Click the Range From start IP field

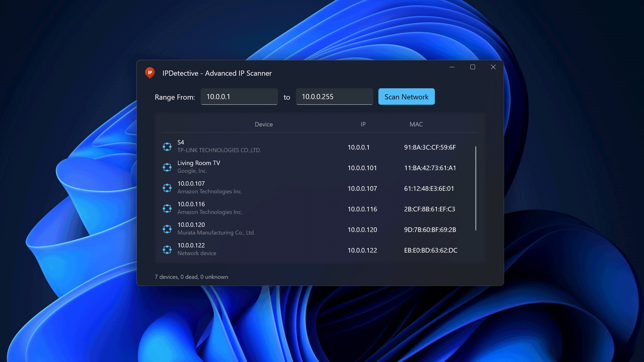239,97
